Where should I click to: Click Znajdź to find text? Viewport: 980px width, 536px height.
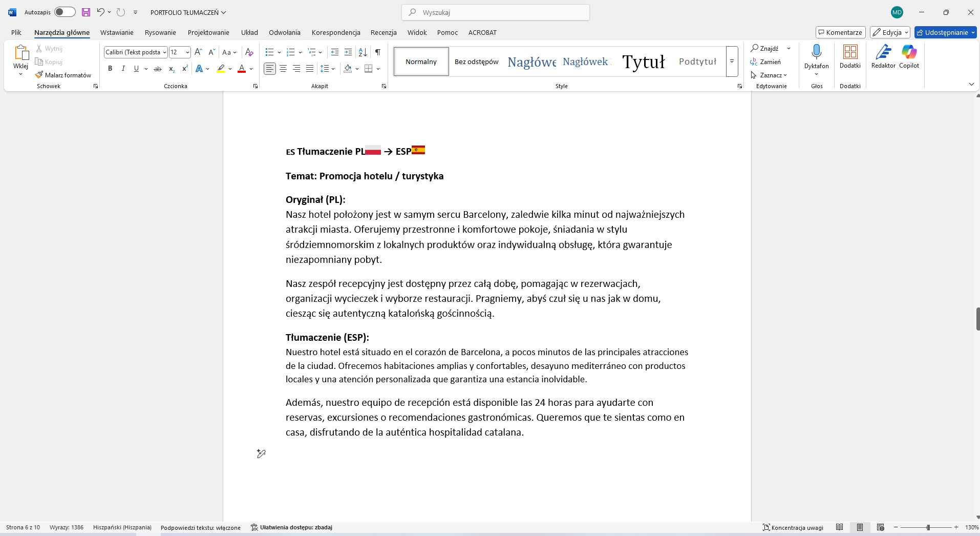coord(765,49)
